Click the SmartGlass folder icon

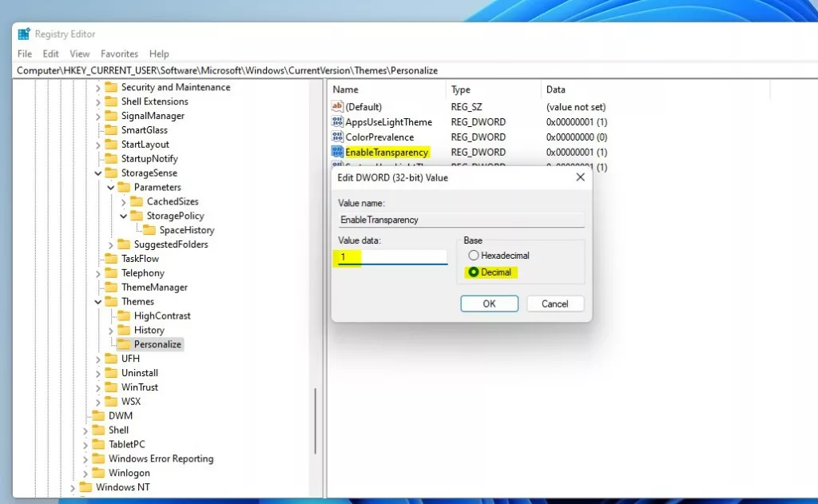(111, 130)
